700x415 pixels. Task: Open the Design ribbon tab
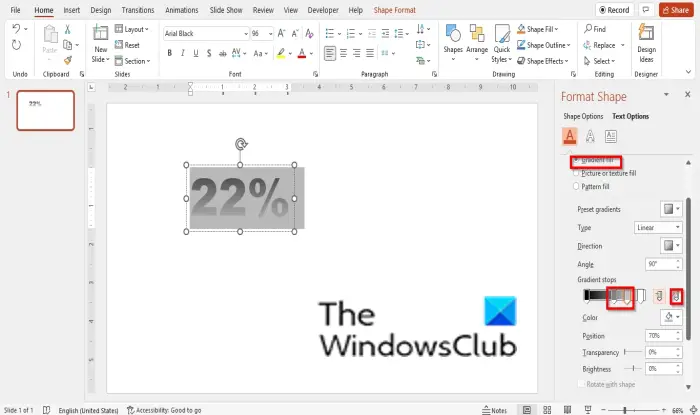pyautogui.click(x=100, y=10)
